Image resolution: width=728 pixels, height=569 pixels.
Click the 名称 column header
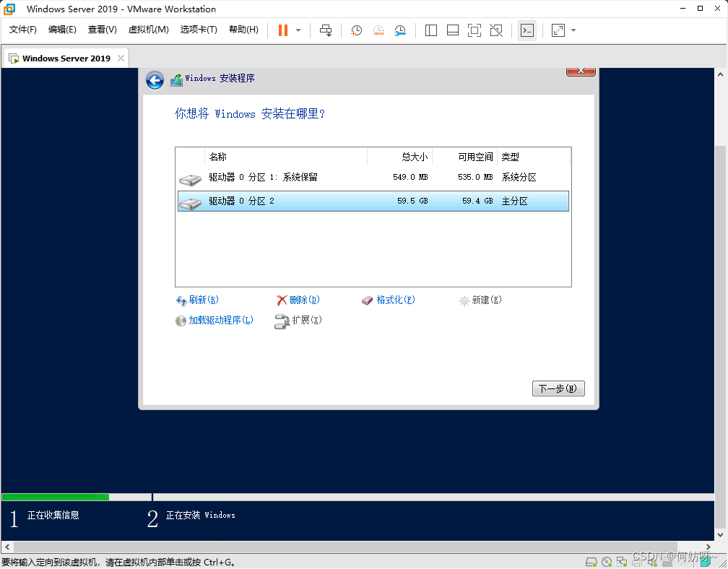(285, 157)
